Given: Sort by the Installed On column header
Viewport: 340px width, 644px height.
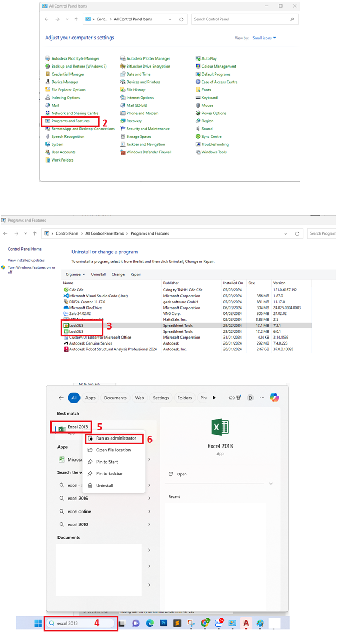Looking at the screenshot, I should (233, 283).
